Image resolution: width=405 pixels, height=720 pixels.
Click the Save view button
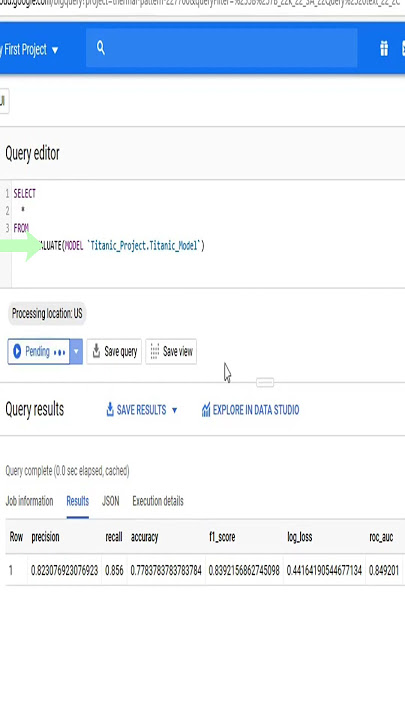pyautogui.click(x=171, y=352)
